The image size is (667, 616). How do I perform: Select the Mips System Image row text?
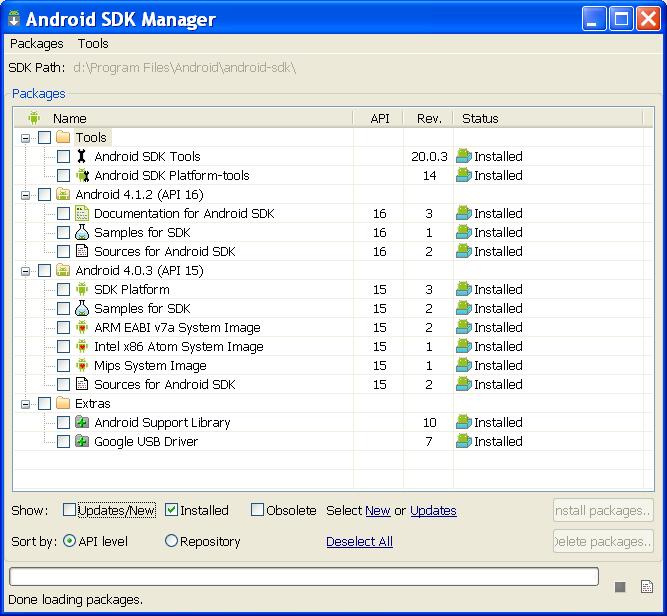tap(150, 365)
